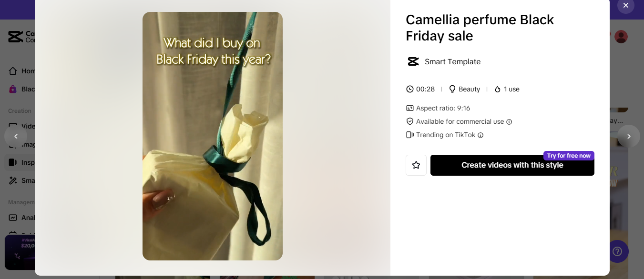The image size is (644, 279).
Task: Open the Smart Template creator link
Action: coord(452,61)
